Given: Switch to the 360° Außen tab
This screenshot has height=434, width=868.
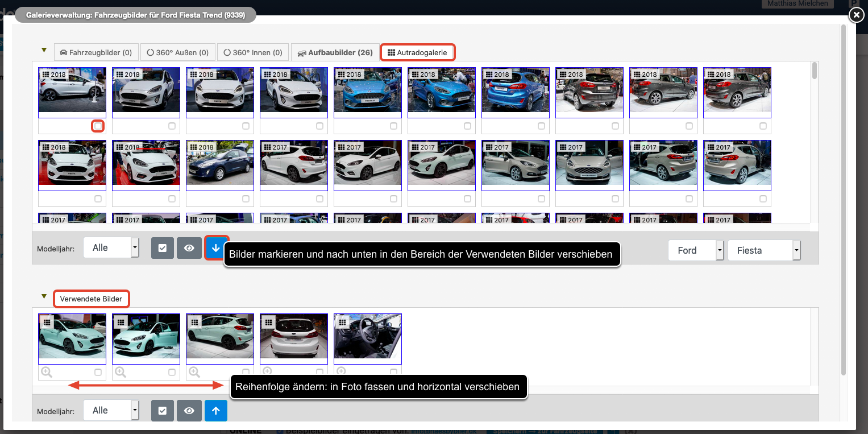Looking at the screenshot, I should pos(177,52).
